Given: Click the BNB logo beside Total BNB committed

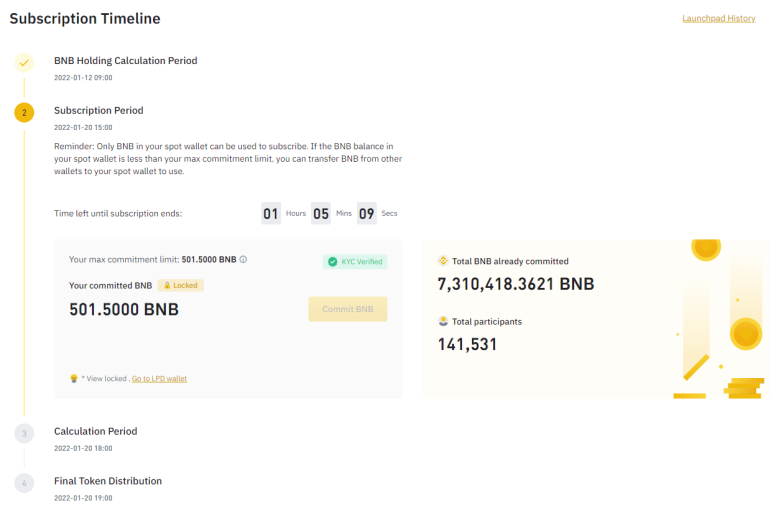Looking at the screenshot, I should pyautogui.click(x=443, y=261).
